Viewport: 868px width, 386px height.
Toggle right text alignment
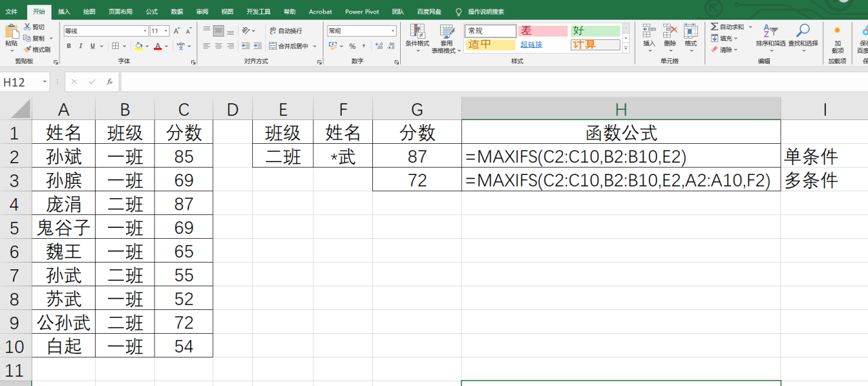coord(230,46)
